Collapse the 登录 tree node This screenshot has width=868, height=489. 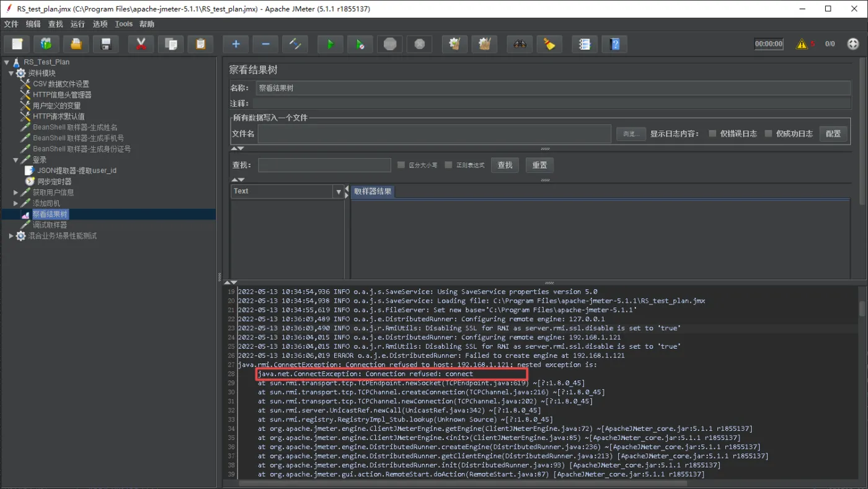(16, 160)
